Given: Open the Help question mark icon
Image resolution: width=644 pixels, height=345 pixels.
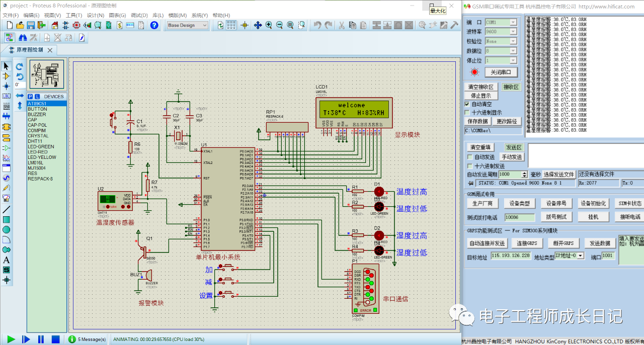Looking at the screenshot, I should [154, 25].
